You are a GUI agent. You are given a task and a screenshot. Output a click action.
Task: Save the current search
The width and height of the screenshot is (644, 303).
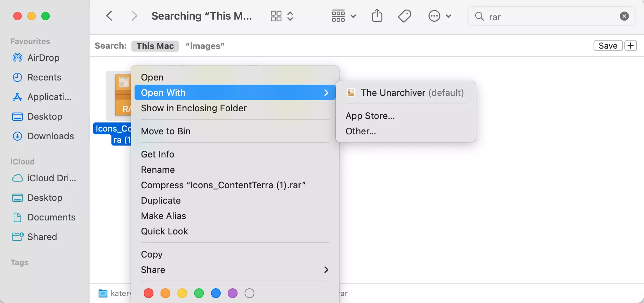click(x=608, y=45)
